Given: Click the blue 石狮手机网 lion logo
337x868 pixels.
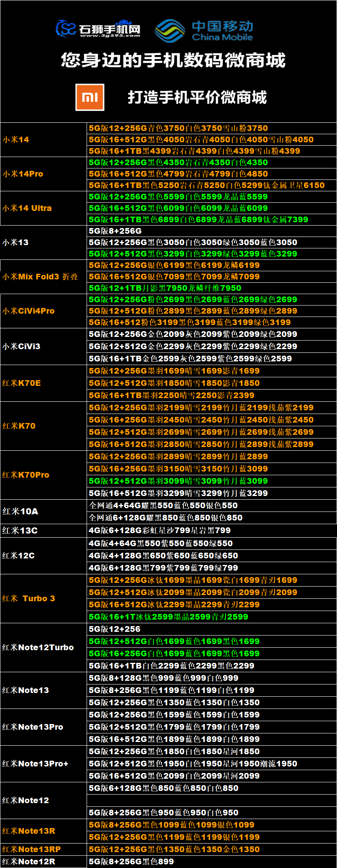Looking at the screenshot, I should [66, 28].
